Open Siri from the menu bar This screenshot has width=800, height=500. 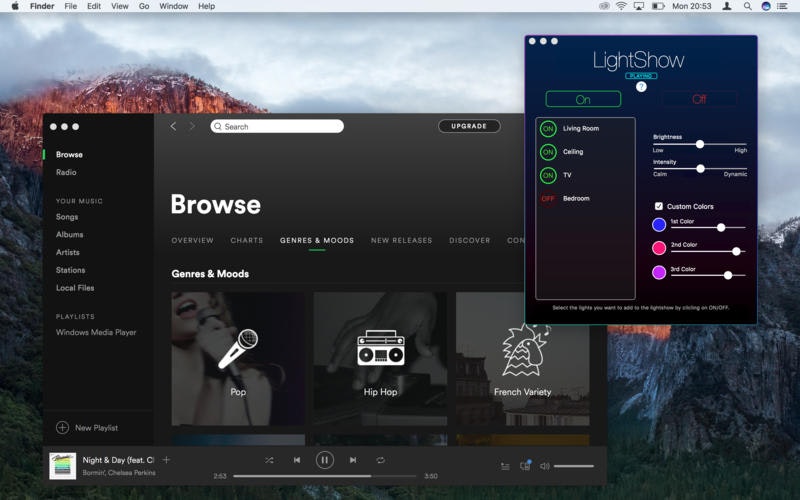pyautogui.click(x=766, y=6)
